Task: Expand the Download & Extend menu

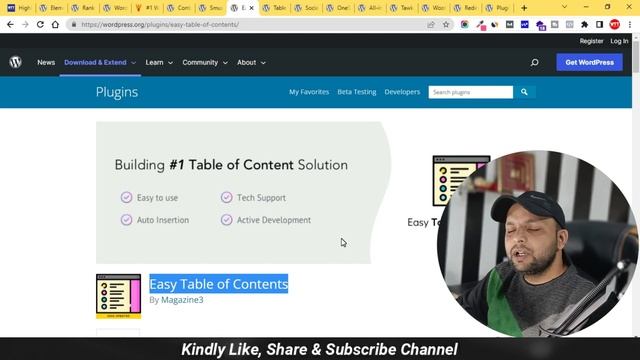Action: coord(100,62)
